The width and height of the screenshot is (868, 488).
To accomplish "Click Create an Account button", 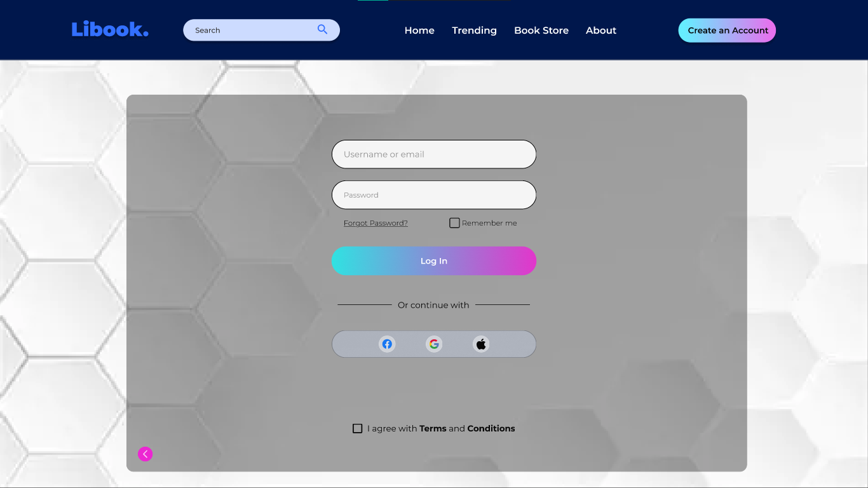I will tap(727, 30).
